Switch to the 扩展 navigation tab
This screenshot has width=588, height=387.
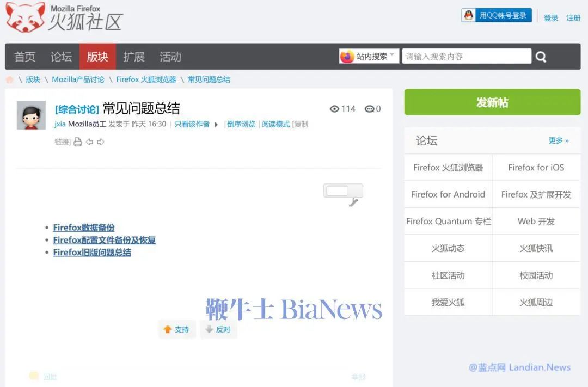coord(134,57)
